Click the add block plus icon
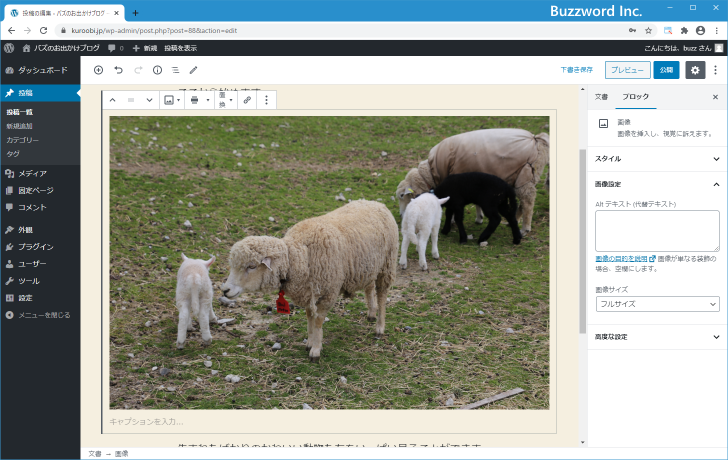This screenshot has height=460, width=728. (x=98, y=70)
